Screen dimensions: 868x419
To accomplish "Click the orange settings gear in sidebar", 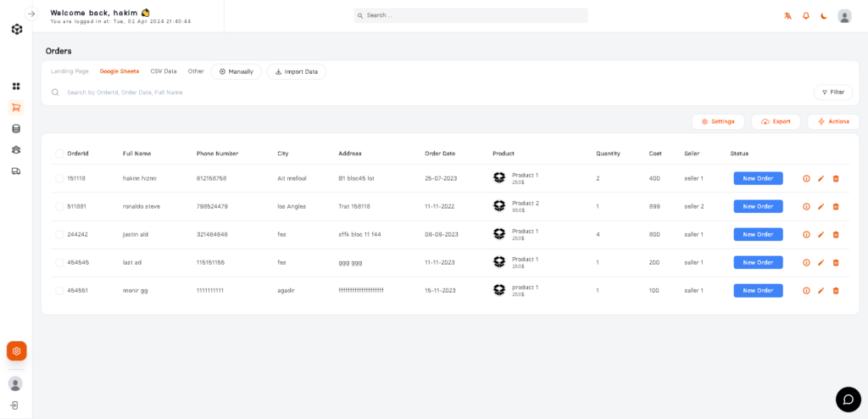I will pyautogui.click(x=17, y=351).
